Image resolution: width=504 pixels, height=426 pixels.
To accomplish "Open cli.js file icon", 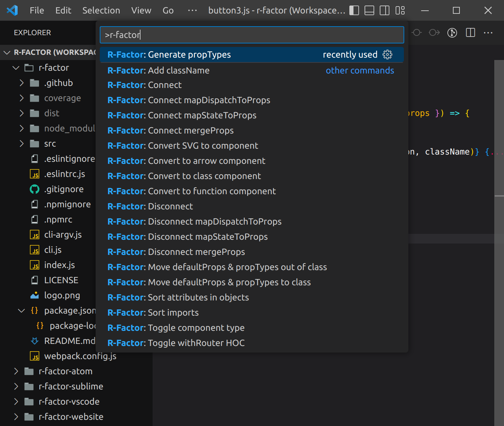I will pyautogui.click(x=35, y=250).
